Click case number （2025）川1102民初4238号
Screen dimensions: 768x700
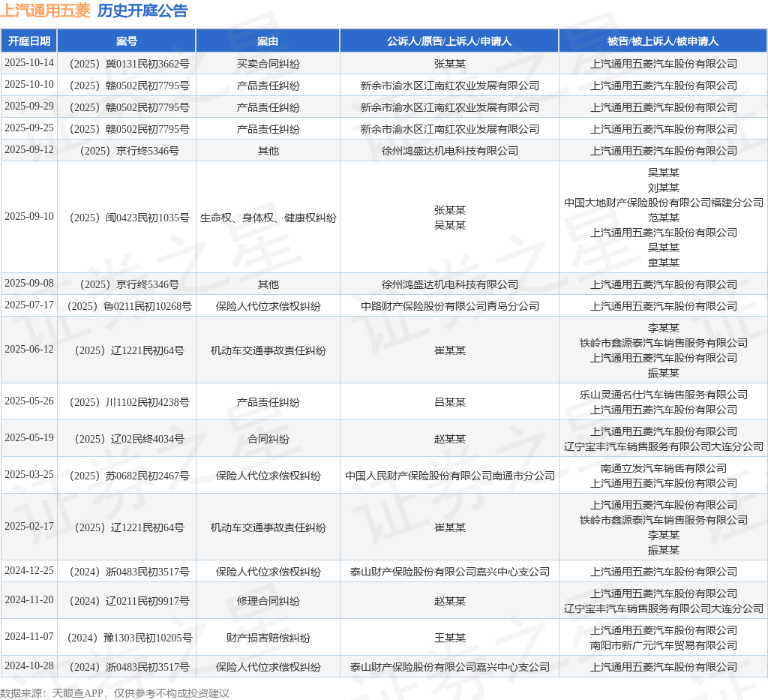[x=127, y=402]
